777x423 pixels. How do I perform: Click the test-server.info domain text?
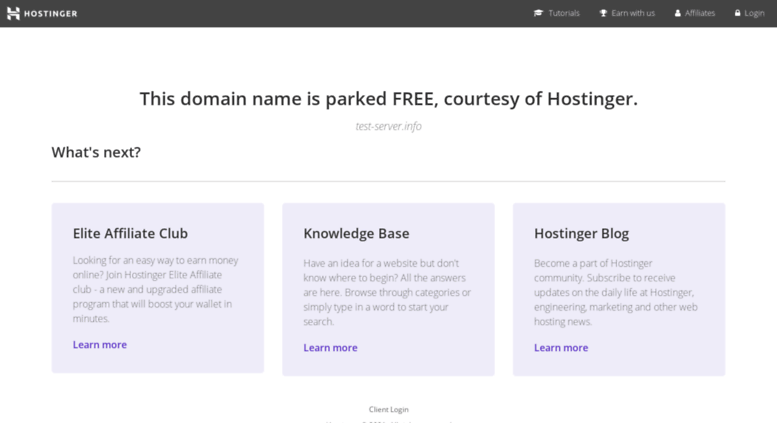tap(388, 126)
